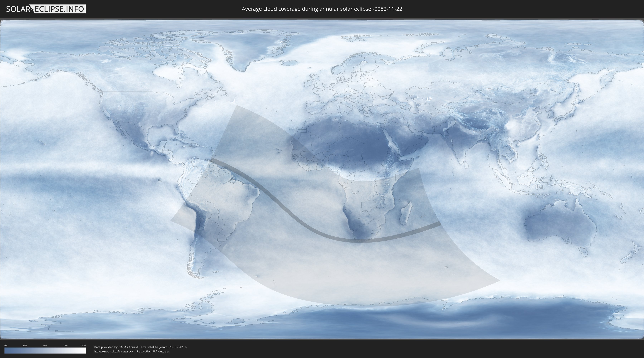Click the 25% legend label
644x358 pixels.
point(25,345)
